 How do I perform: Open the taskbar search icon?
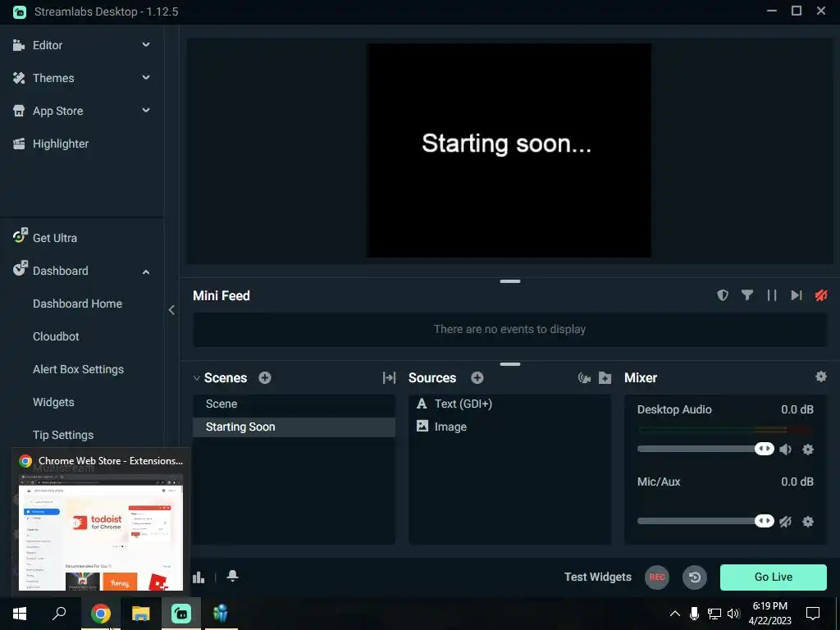click(59, 614)
